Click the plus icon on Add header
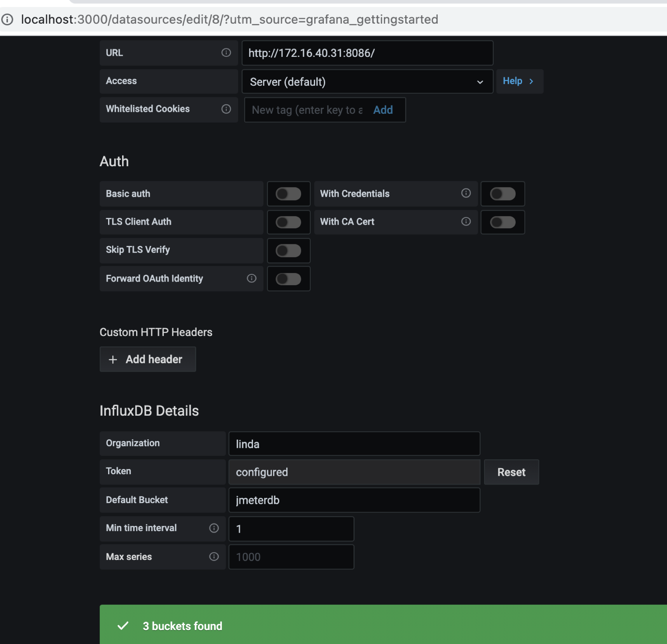The height and width of the screenshot is (644, 667). click(x=113, y=359)
